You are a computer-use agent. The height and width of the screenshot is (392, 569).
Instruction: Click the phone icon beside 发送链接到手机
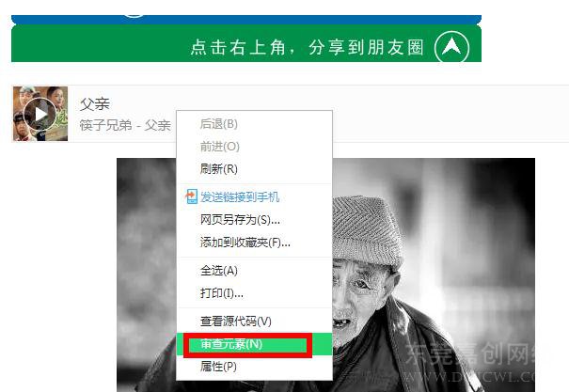(191, 196)
